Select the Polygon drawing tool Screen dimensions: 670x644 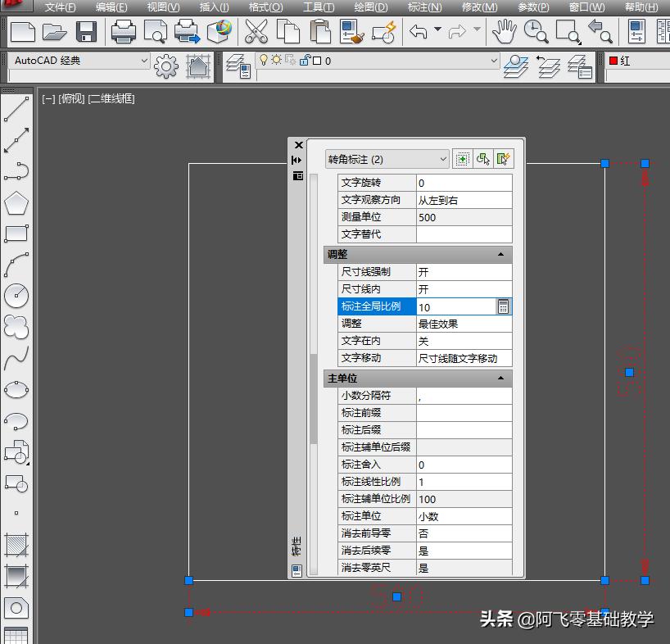[16, 202]
